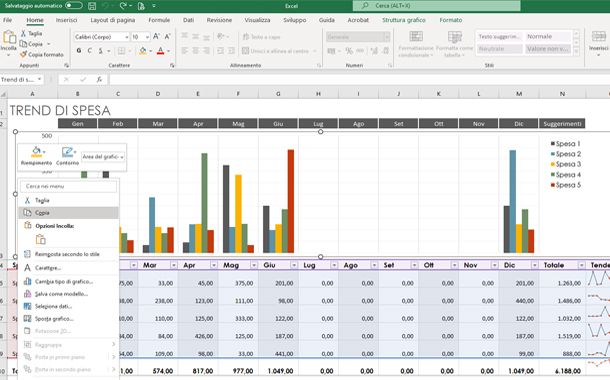610x380 pixels.
Task: Click the Formattazione condizionale icon
Action: click(416, 37)
